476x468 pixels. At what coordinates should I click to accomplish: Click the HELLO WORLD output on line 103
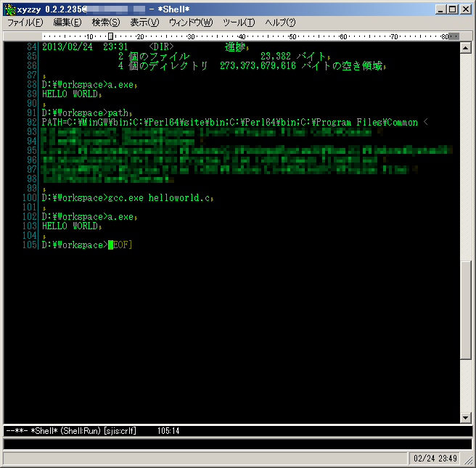tap(70, 226)
